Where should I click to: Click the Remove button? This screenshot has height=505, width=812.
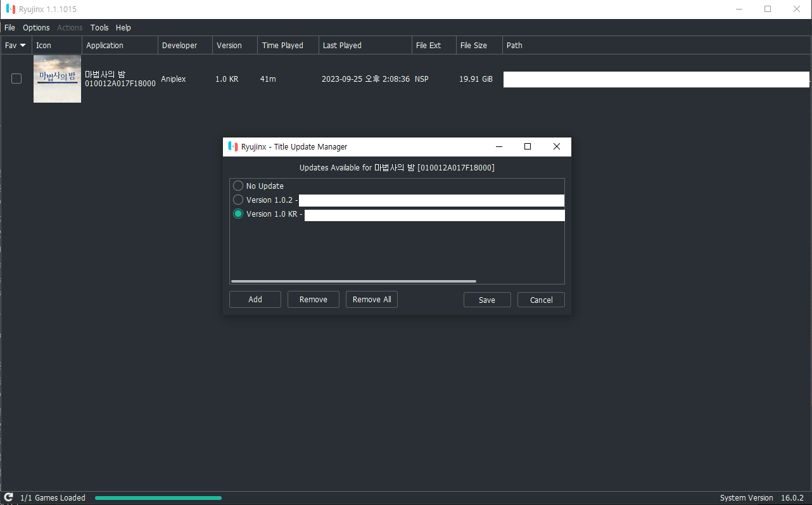tap(314, 300)
